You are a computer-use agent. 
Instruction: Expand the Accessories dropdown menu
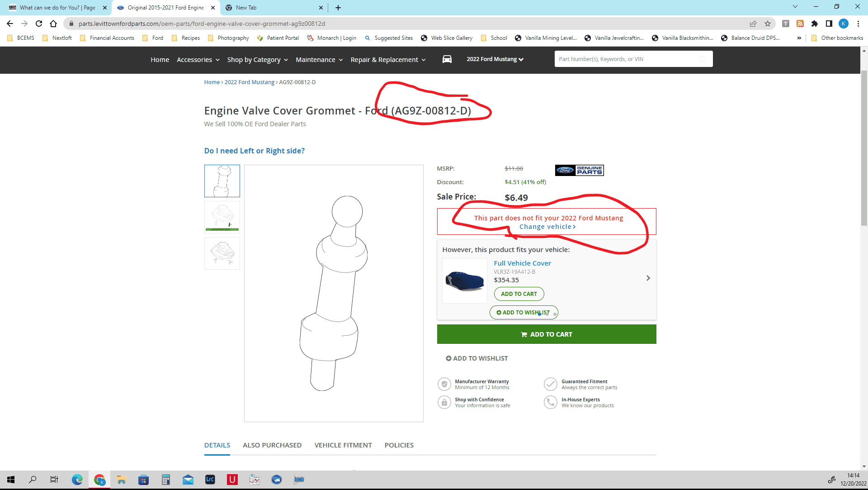click(x=198, y=60)
